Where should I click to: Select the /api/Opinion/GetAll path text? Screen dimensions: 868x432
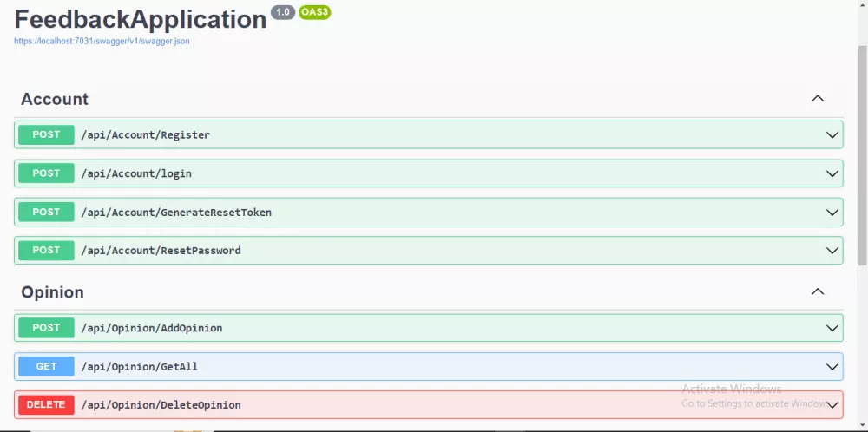(x=140, y=366)
